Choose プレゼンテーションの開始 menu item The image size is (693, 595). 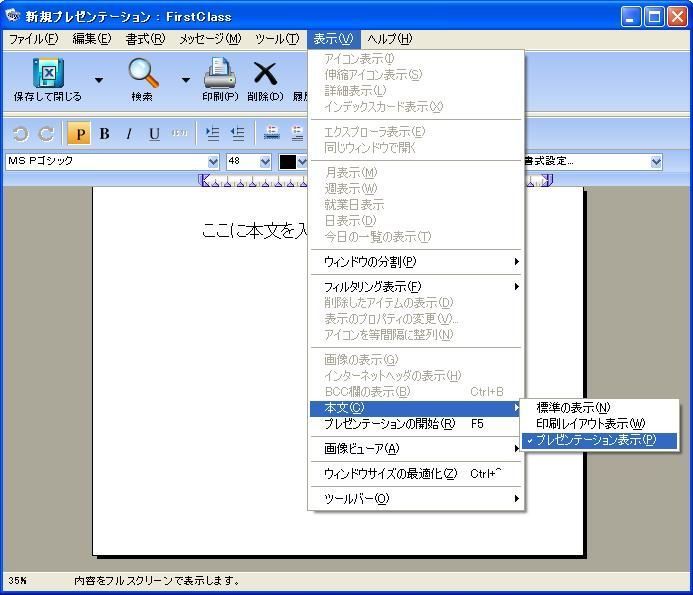389,424
